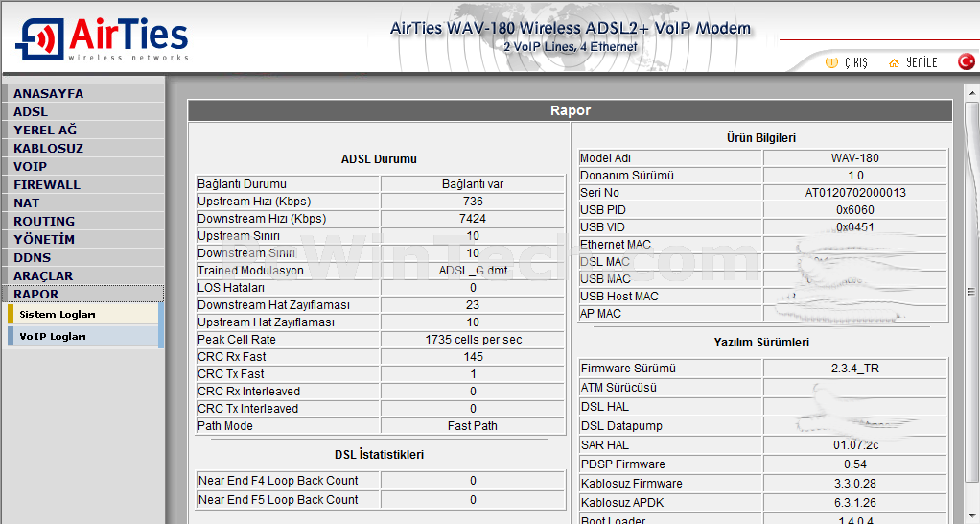Screen dimensions: 980x524
Task: Click CRC Rx Fast value 145
Action: click(x=473, y=356)
